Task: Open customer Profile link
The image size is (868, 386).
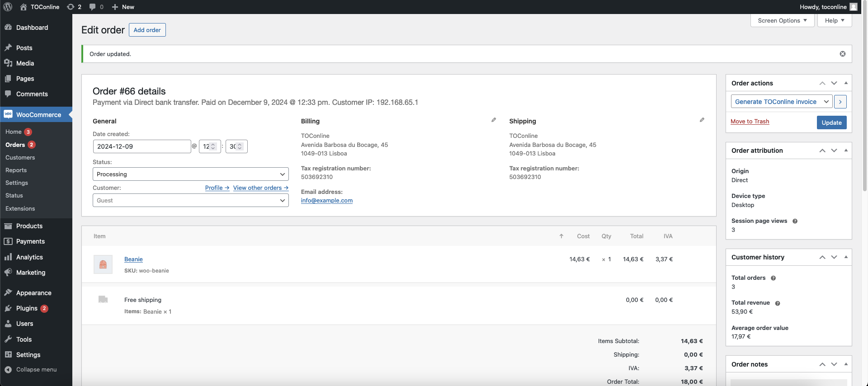Action: point(217,188)
